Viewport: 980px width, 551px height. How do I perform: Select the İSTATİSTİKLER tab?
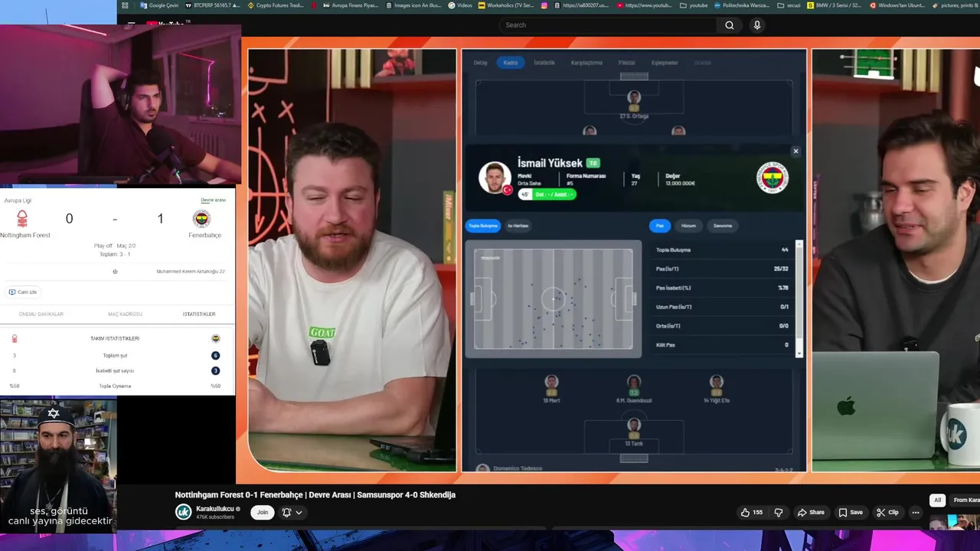199,314
